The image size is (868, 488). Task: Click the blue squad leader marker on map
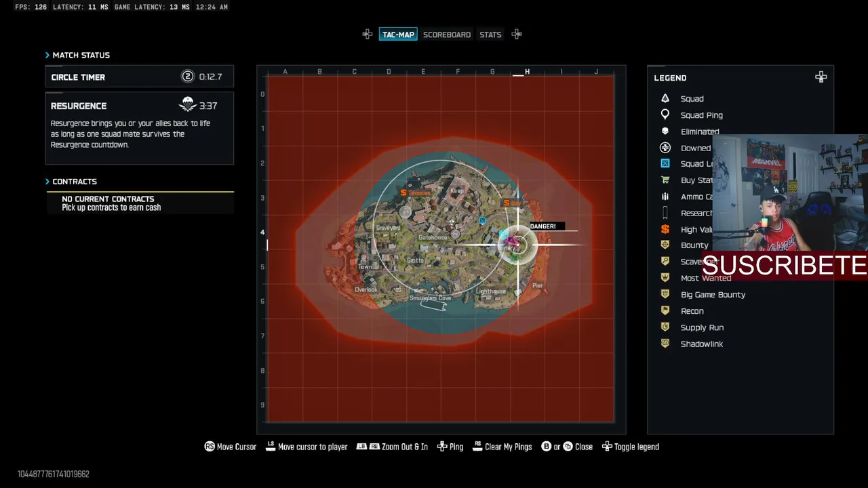[482, 221]
